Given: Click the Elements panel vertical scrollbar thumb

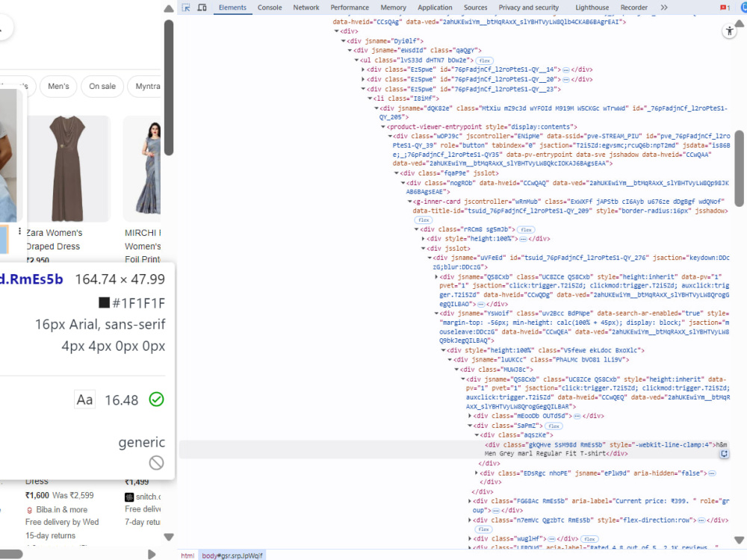Looking at the screenshot, I should pyautogui.click(x=740, y=168).
